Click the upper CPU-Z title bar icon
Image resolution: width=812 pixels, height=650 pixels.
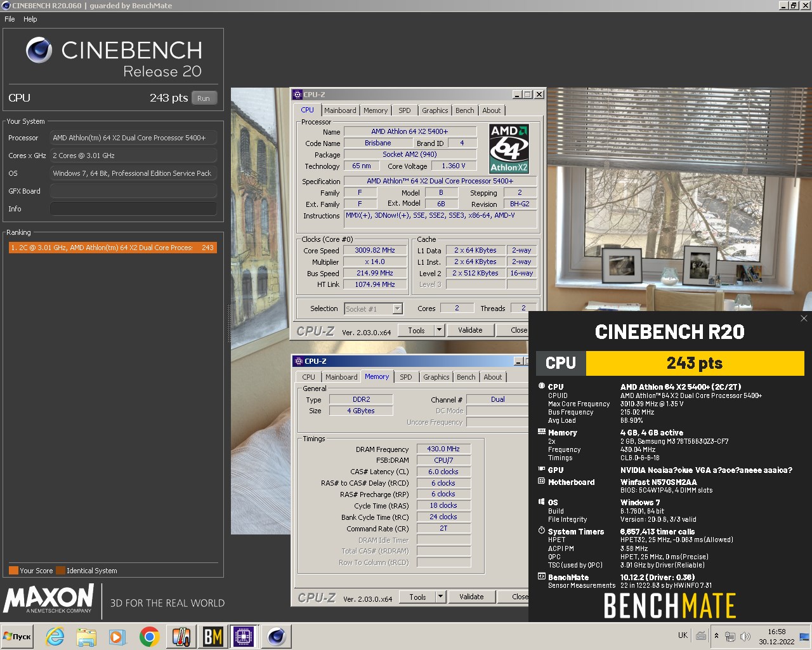coord(298,95)
